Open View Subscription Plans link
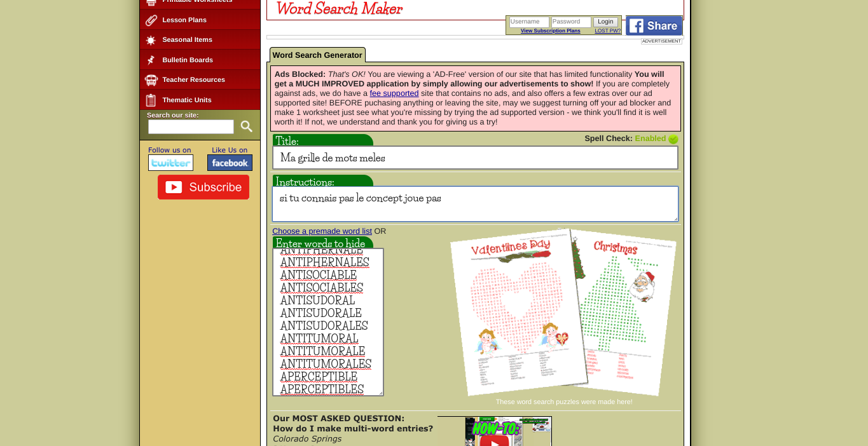Screen dimensions: 868x446 point(550,31)
